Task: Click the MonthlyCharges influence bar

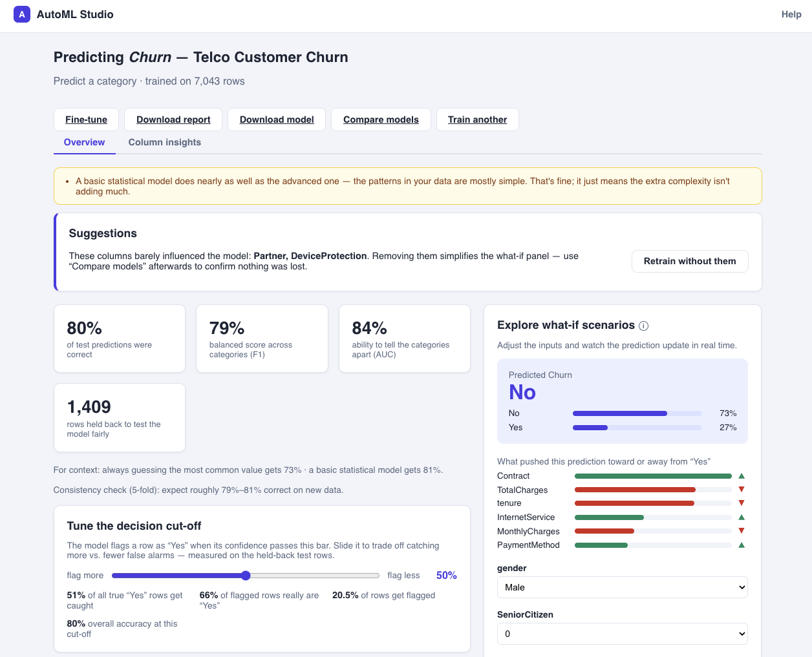Action: (x=653, y=531)
